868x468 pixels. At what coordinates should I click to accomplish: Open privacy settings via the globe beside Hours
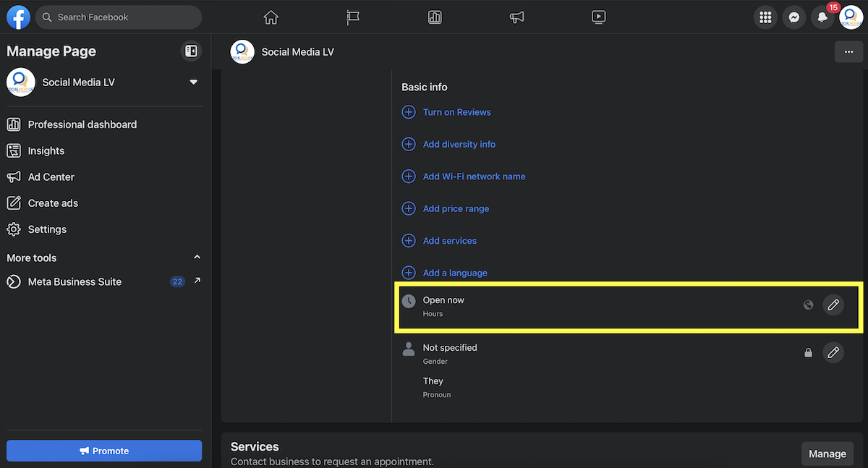pyautogui.click(x=808, y=305)
